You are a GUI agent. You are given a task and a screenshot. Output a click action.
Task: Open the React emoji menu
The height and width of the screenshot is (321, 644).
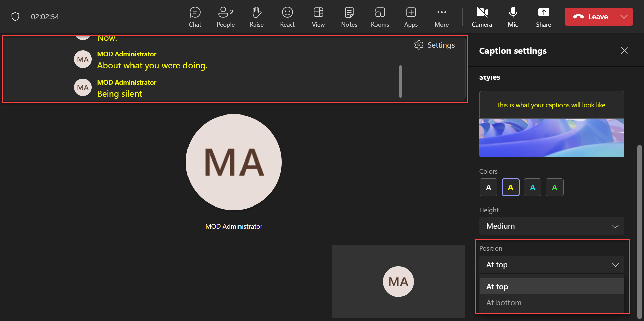click(x=287, y=17)
